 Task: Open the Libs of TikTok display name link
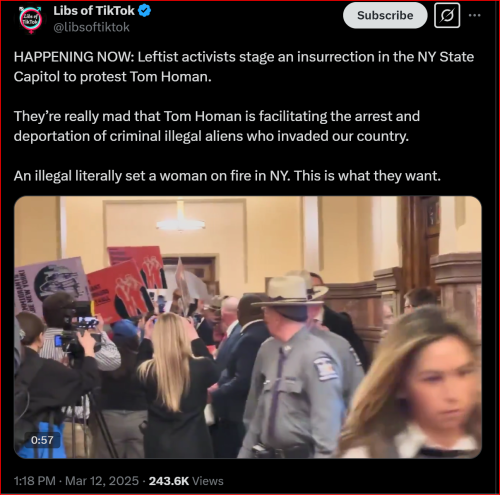tap(94, 11)
